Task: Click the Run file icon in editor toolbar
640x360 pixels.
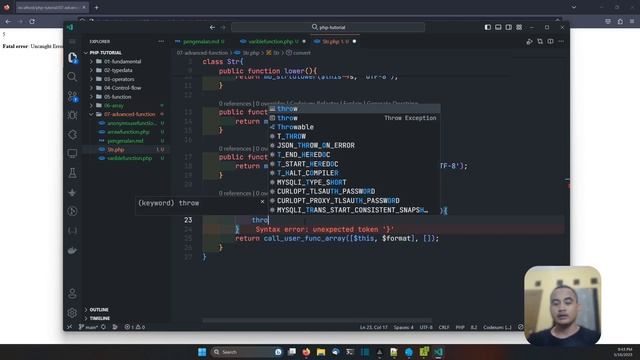Action: (529, 42)
